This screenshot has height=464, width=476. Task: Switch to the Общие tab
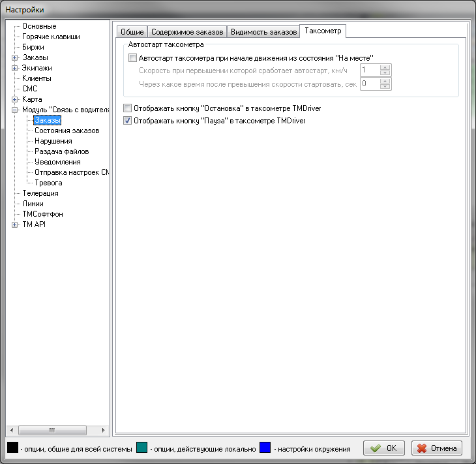coord(132,32)
